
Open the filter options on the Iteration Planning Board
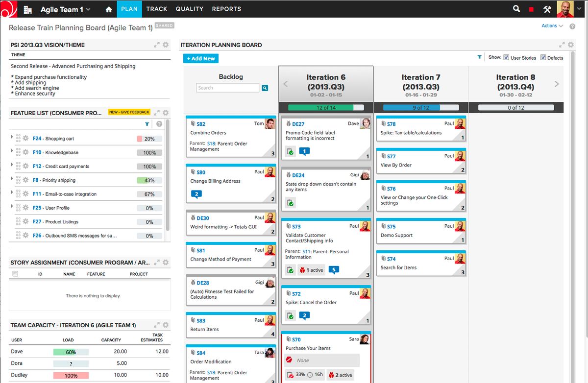[x=479, y=57]
